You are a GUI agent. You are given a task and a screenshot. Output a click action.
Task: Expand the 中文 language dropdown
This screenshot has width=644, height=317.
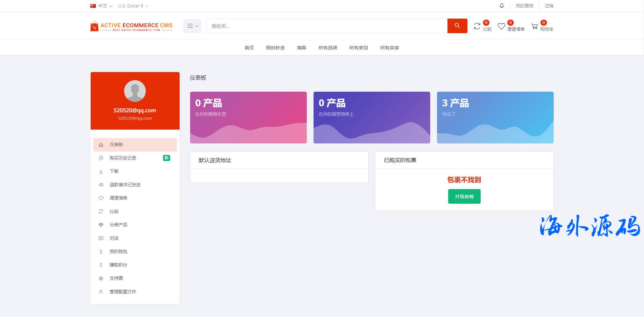click(x=101, y=6)
